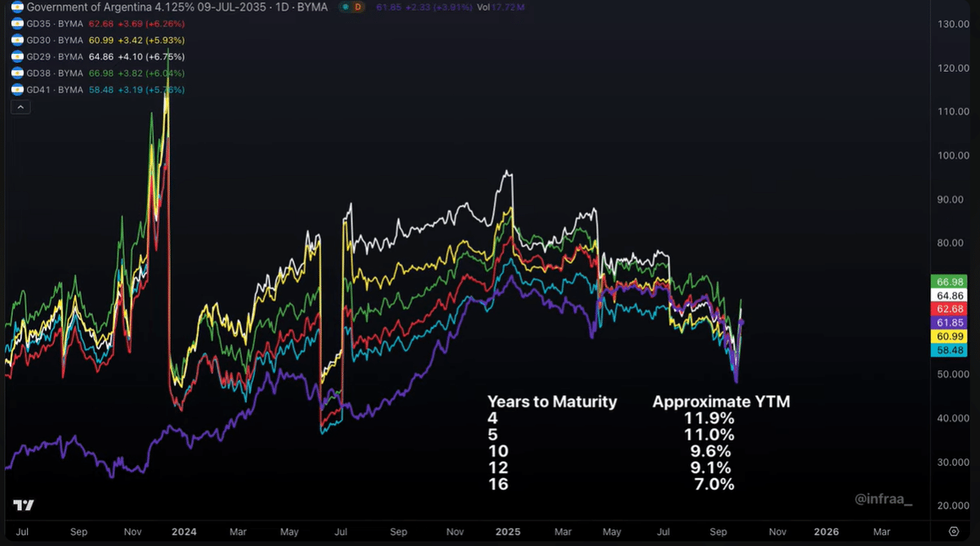Click the 40.000 price scale label
The image size is (980, 546).
(952, 418)
